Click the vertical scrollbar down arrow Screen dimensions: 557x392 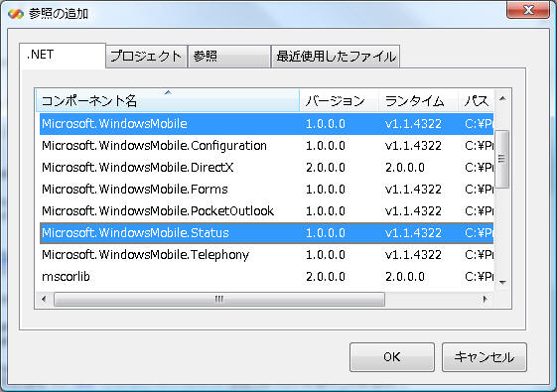click(x=502, y=282)
